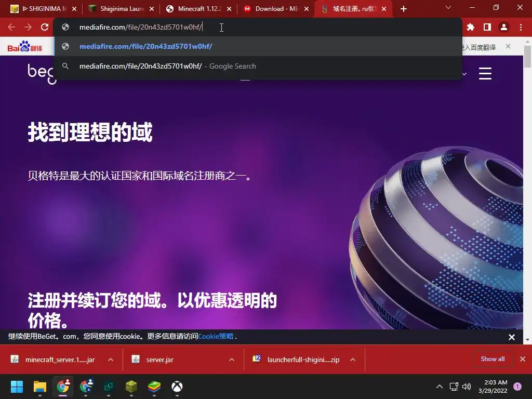Expand the tab search chevron
The width and height of the screenshot is (532, 399).
[448, 7]
